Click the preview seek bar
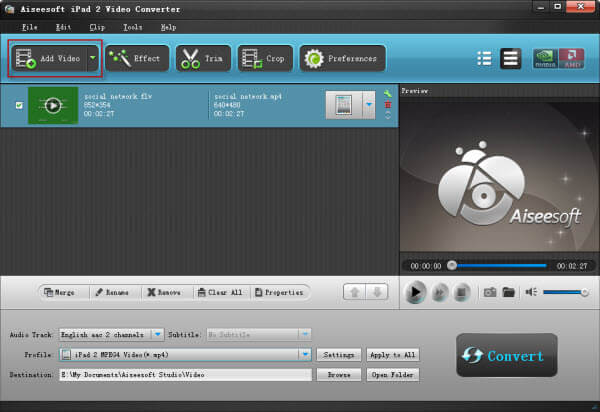The width and height of the screenshot is (600, 412). [x=499, y=265]
